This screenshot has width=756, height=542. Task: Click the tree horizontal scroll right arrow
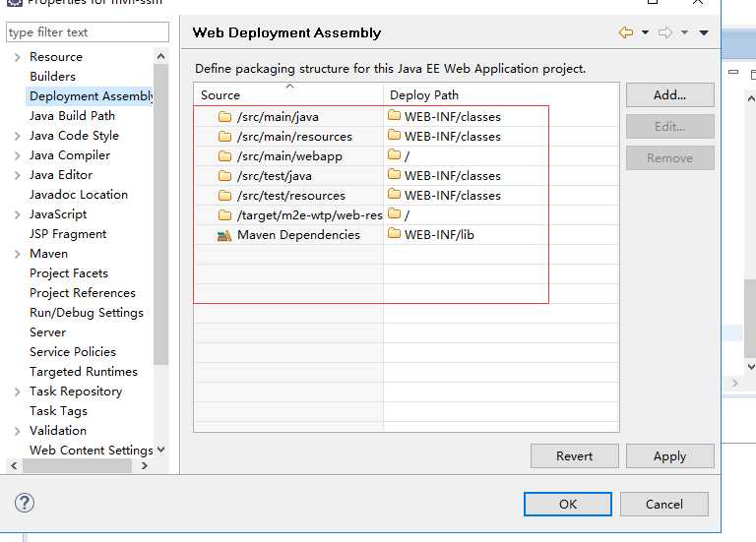pos(144,466)
